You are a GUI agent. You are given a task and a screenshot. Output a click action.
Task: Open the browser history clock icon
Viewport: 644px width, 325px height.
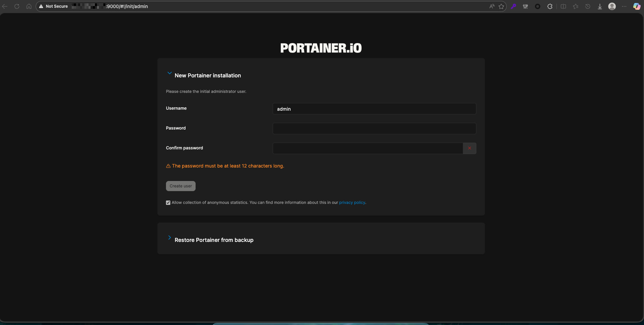(588, 6)
